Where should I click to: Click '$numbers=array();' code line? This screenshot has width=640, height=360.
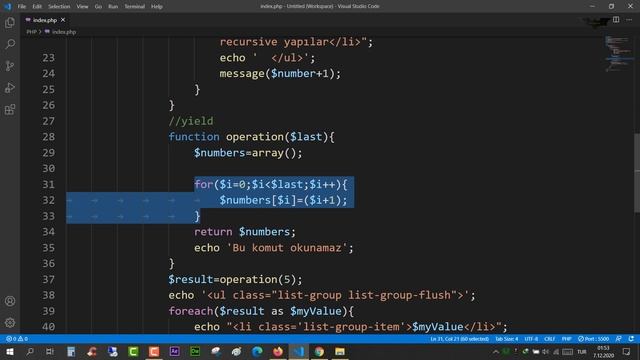[248, 153]
